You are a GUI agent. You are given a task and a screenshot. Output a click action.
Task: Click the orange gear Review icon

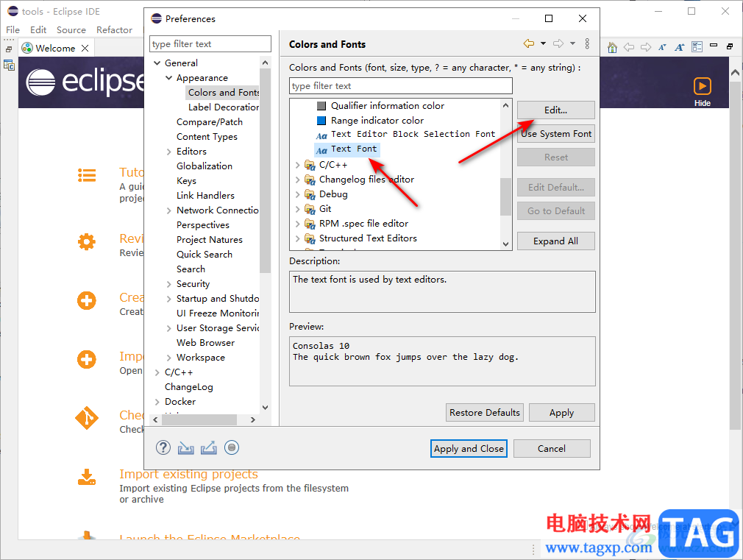point(87,242)
